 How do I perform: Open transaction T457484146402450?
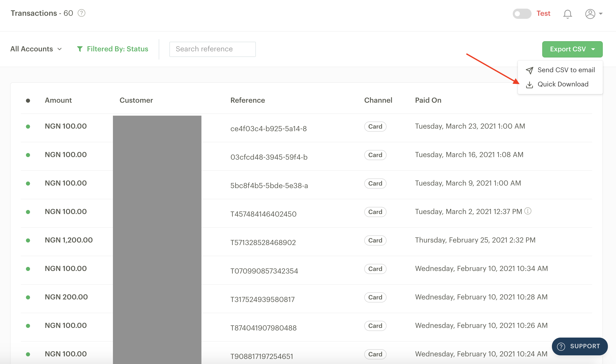[263, 214]
